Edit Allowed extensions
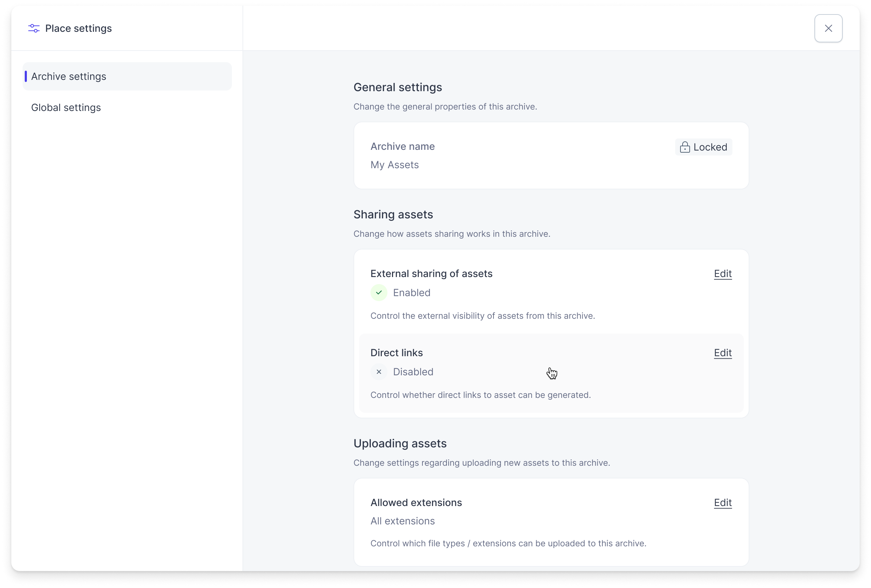This screenshot has width=871, height=588. (x=723, y=502)
